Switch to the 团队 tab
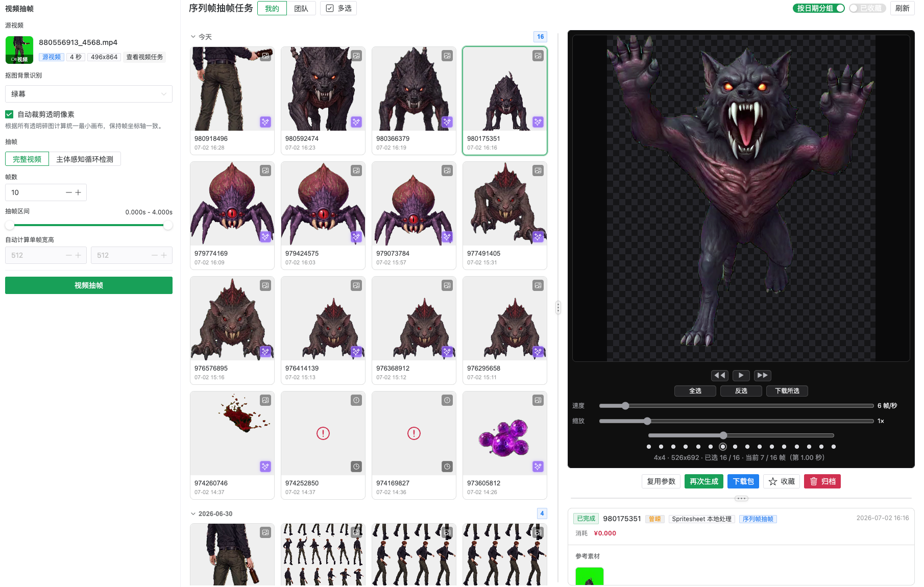 [301, 8]
